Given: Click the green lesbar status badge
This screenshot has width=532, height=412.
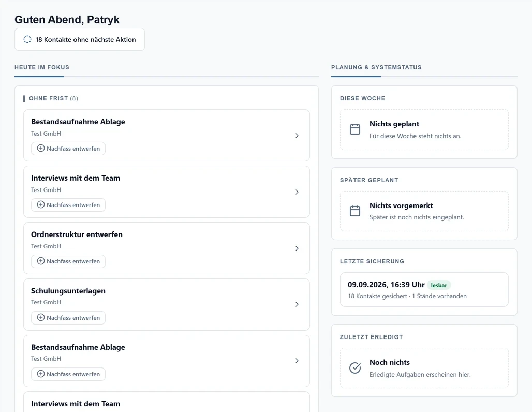Looking at the screenshot, I should click(x=439, y=285).
